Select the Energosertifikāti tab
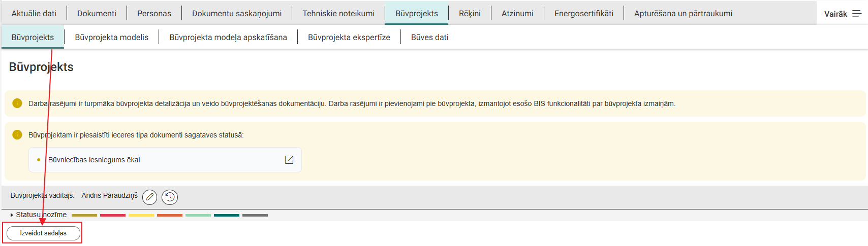The height and width of the screenshot is (246, 868). (583, 13)
